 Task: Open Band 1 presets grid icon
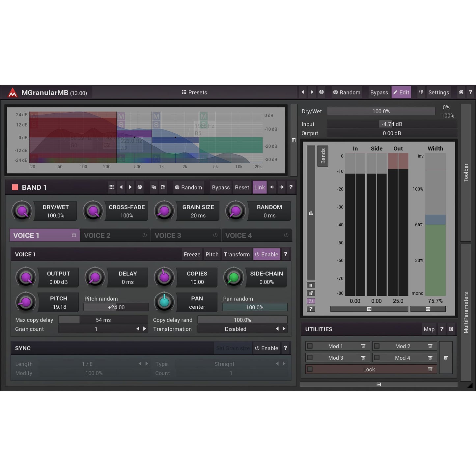pos(111,187)
